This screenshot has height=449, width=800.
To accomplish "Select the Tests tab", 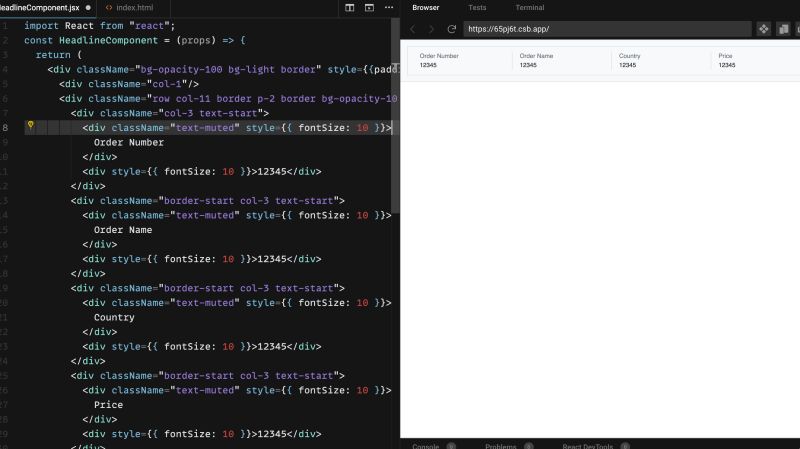I will pos(477,8).
